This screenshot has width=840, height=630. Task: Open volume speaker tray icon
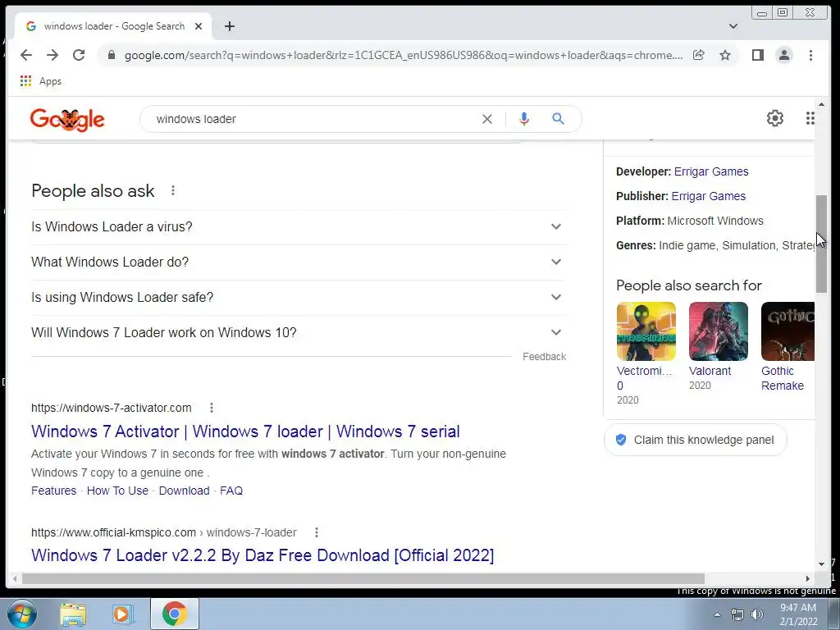[x=756, y=614]
